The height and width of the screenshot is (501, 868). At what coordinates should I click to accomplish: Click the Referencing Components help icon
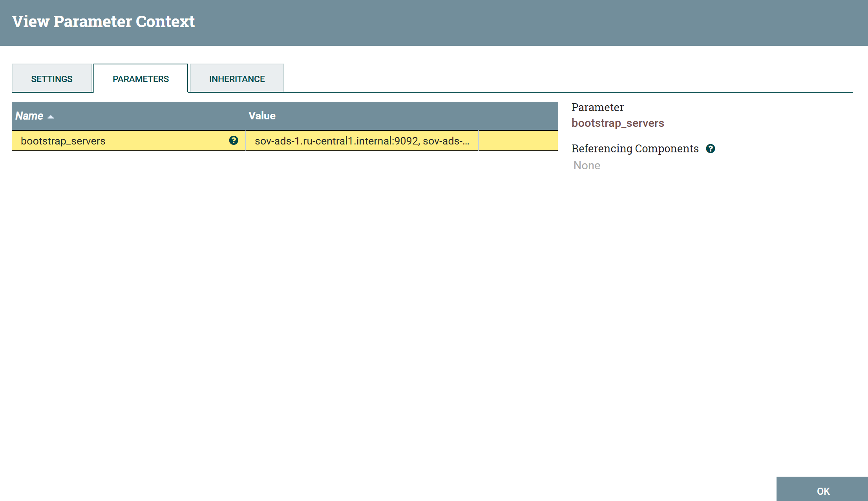711,148
